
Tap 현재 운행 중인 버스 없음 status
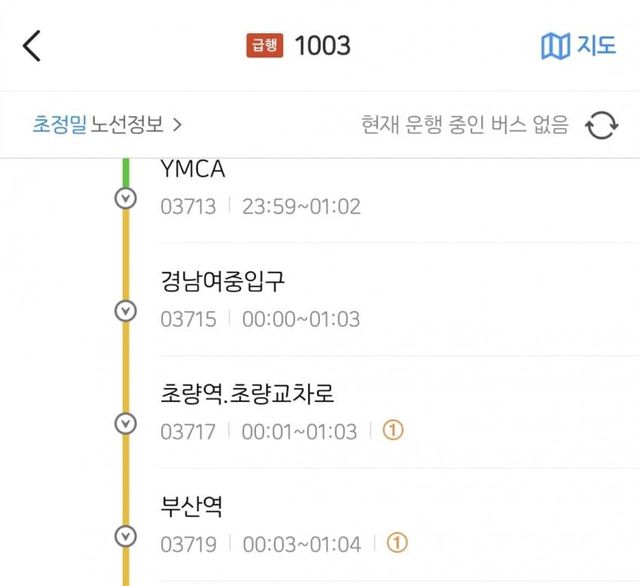464,126
